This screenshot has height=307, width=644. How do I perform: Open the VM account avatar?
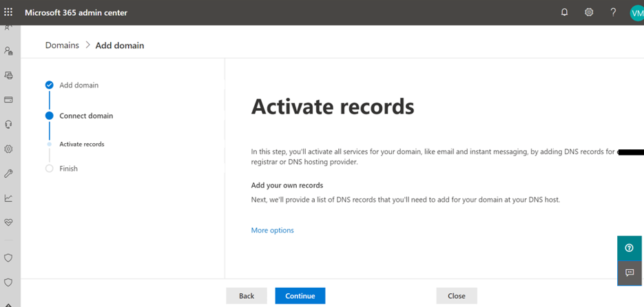[x=636, y=12]
